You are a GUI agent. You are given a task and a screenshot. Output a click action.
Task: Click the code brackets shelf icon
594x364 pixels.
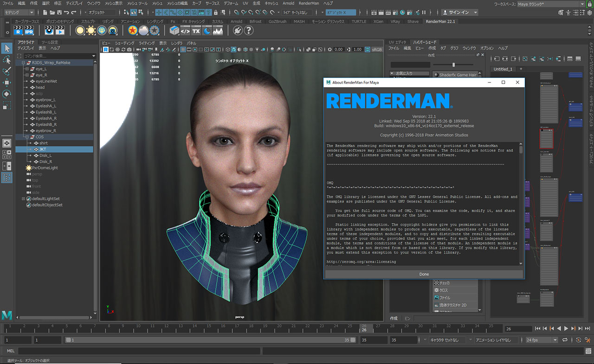[x=185, y=31]
